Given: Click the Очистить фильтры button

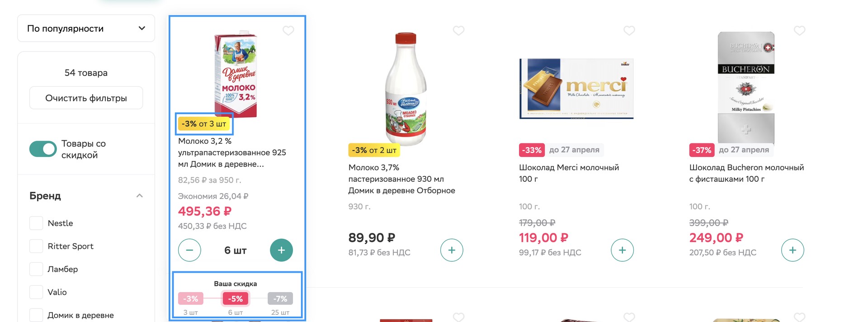Looking at the screenshot, I should tap(86, 98).
